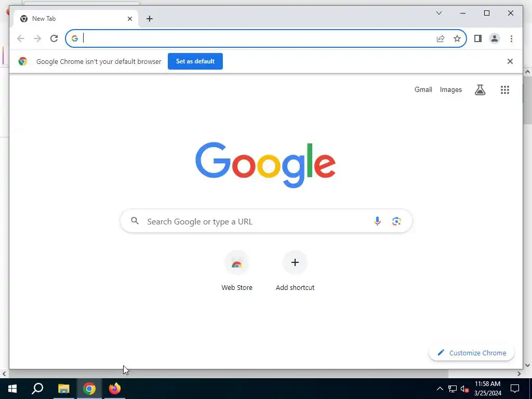Bookmark this tab with the star icon
Screen dimensions: 532x399
(457, 38)
